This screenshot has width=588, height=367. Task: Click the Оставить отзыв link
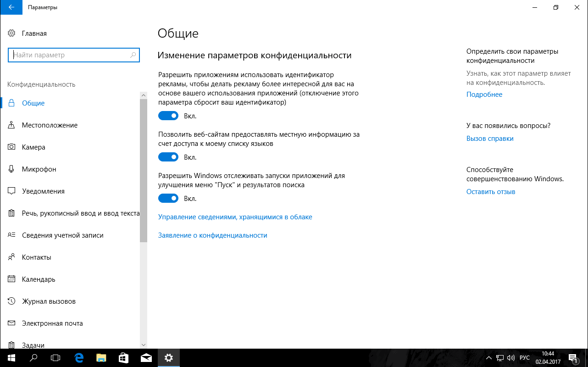pos(491,192)
